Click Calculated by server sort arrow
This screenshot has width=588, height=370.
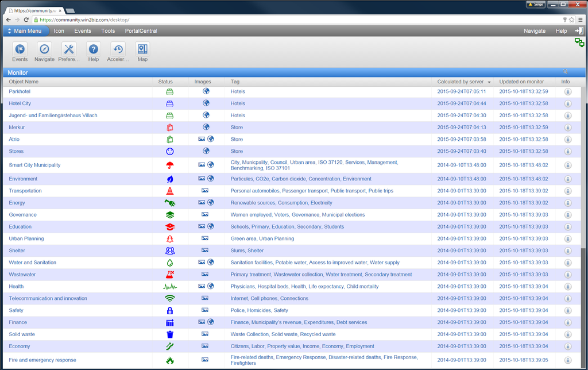(x=489, y=82)
